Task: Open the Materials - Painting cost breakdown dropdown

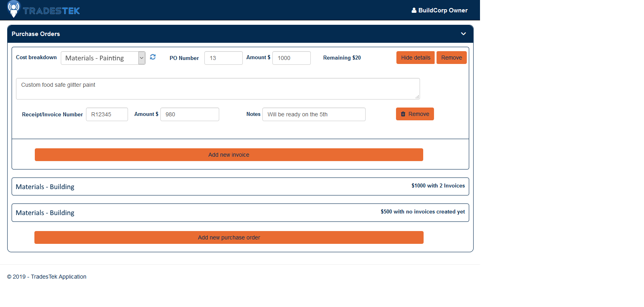Action: [103, 58]
